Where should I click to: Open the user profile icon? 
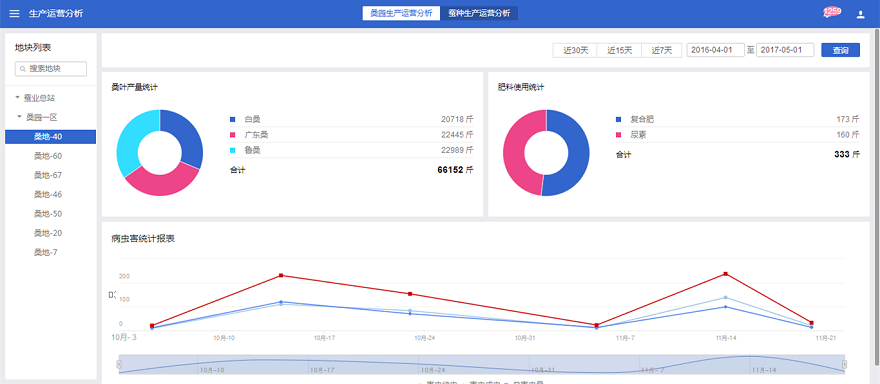(x=860, y=15)
